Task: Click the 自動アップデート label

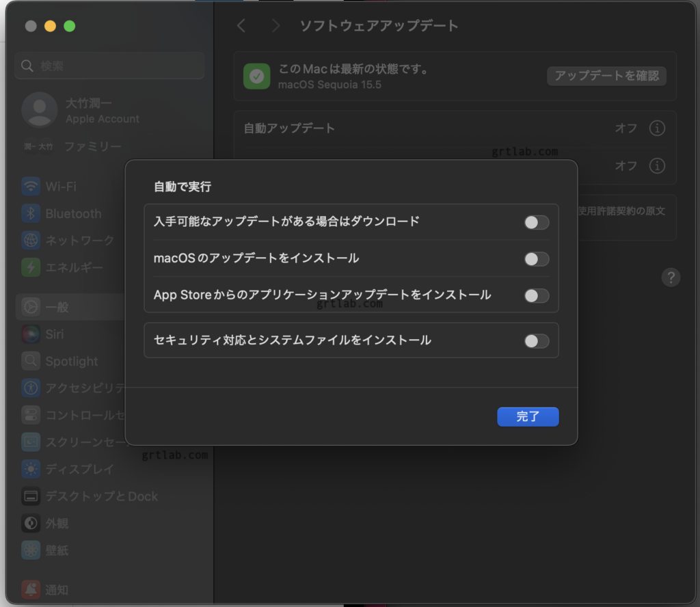Action: 289,129
